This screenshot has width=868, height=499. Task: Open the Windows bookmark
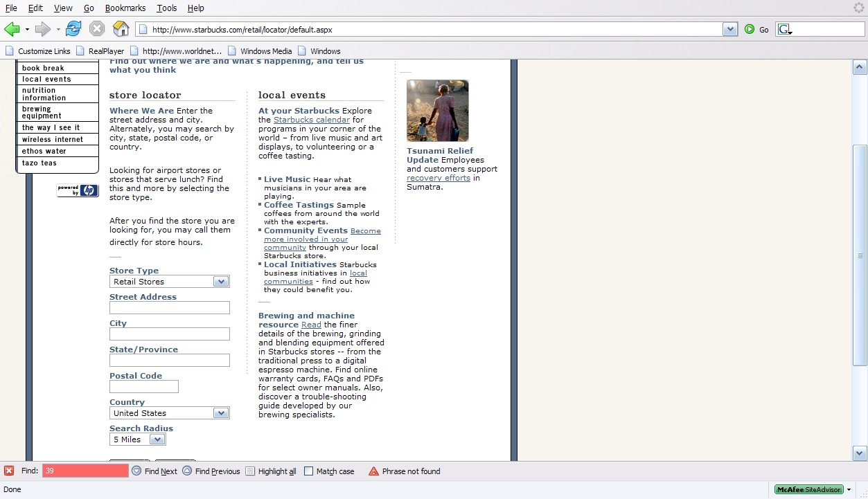pyautogui.click(x=319, y=51)
